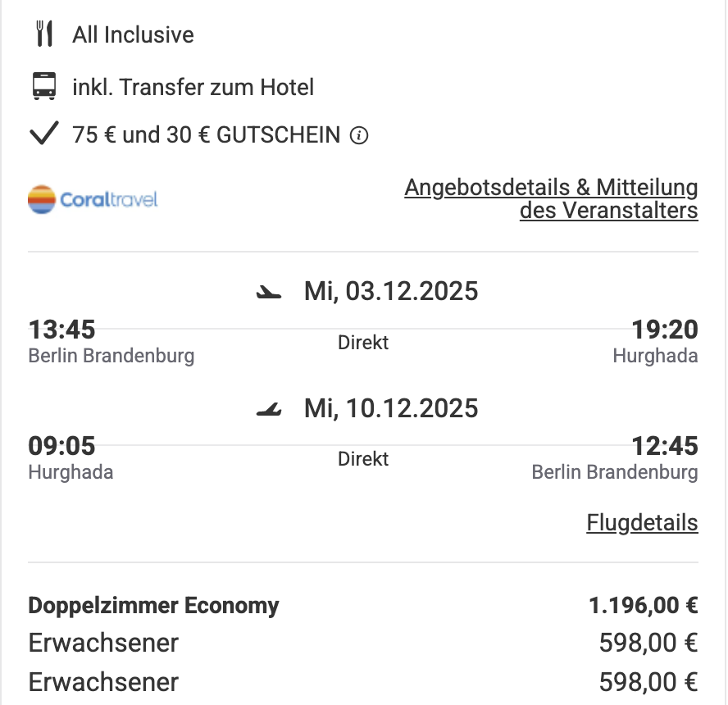The image size is (728, 705).
Task: Click the inkl. Transfer zum Hotel text
Action: (x=193, y=87)
